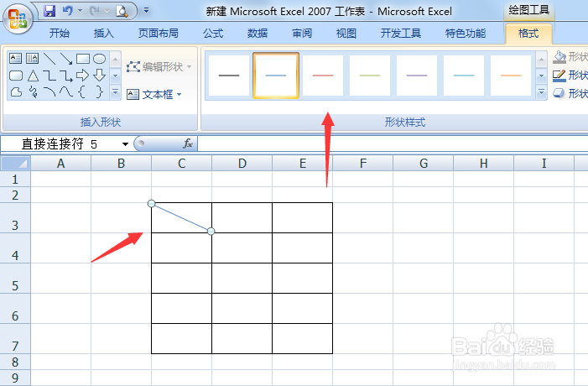This screenshot has width=588, height=386.
Task: Open the 编辑形状 edit shape menu
Action: (x=159, y=67)
